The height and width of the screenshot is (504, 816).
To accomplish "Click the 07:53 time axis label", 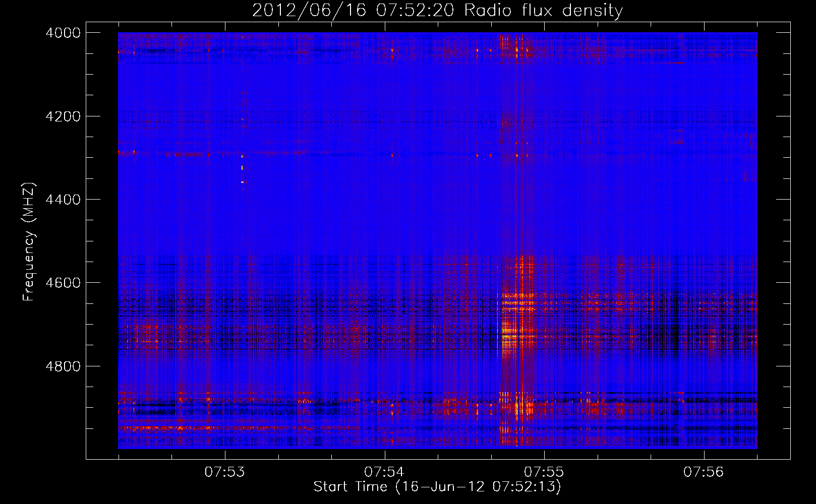I will 224,472.
